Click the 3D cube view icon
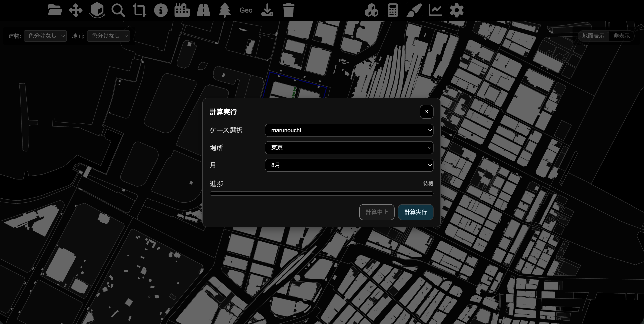 97,10
